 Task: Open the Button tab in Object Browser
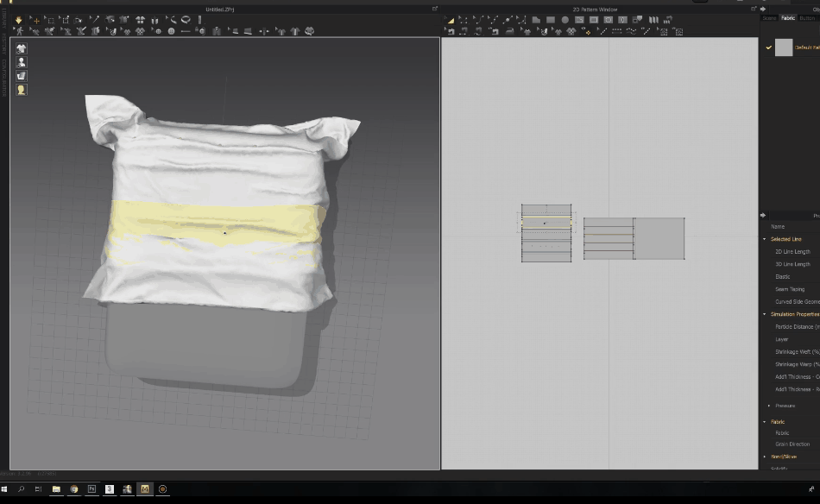[x=806, y=18]
